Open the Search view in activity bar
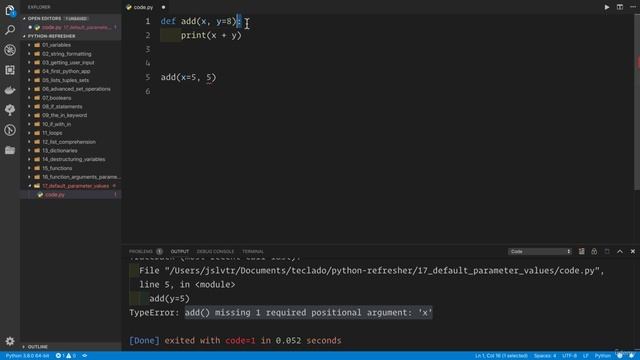Viewport: 640px width, 360px height. 10,30
